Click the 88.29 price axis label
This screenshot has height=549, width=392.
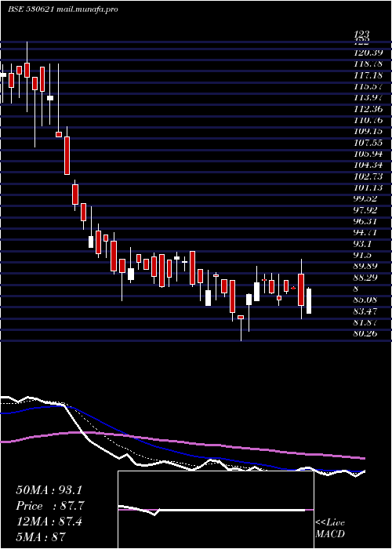(x=366, y=277)
